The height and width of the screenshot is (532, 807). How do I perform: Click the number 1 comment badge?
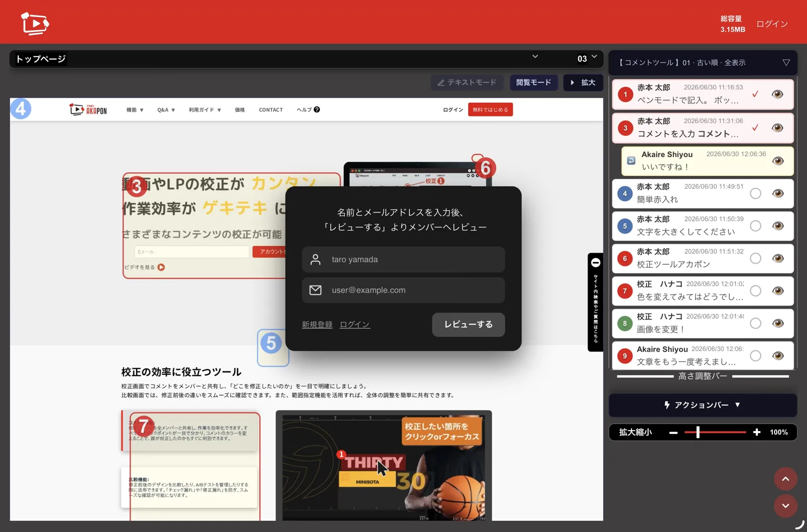click(x=625, y=94)
